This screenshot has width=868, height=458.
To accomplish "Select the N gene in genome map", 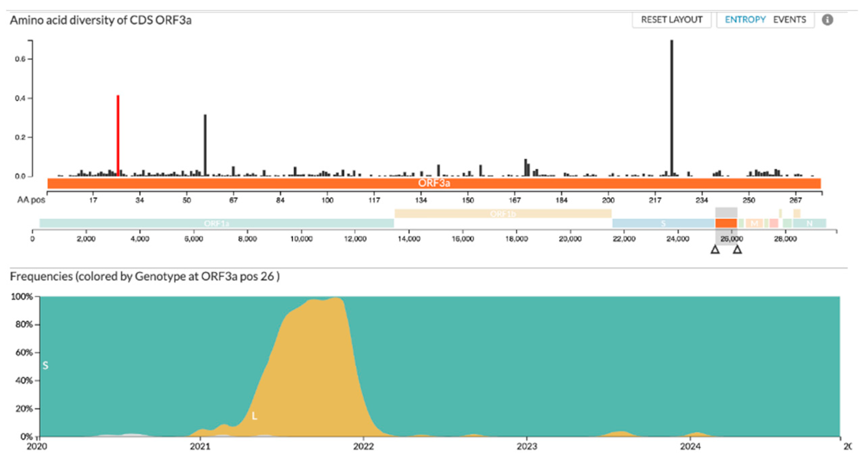I will pos(809,223).
